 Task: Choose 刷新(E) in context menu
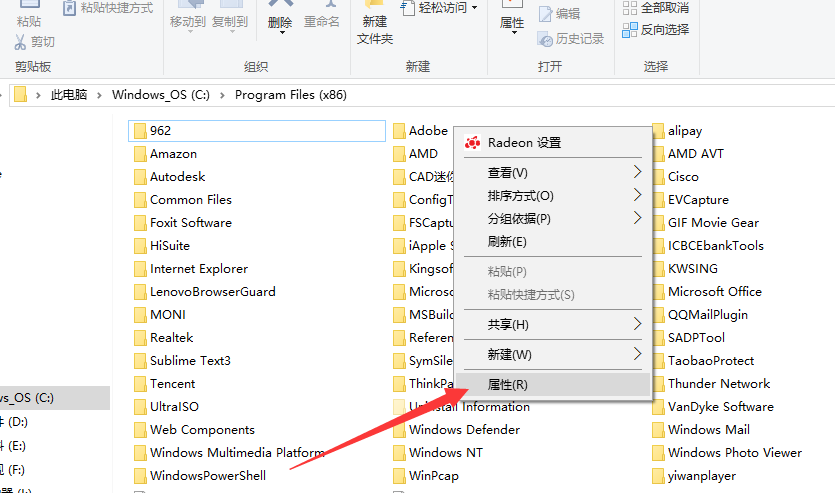[553, 242]
